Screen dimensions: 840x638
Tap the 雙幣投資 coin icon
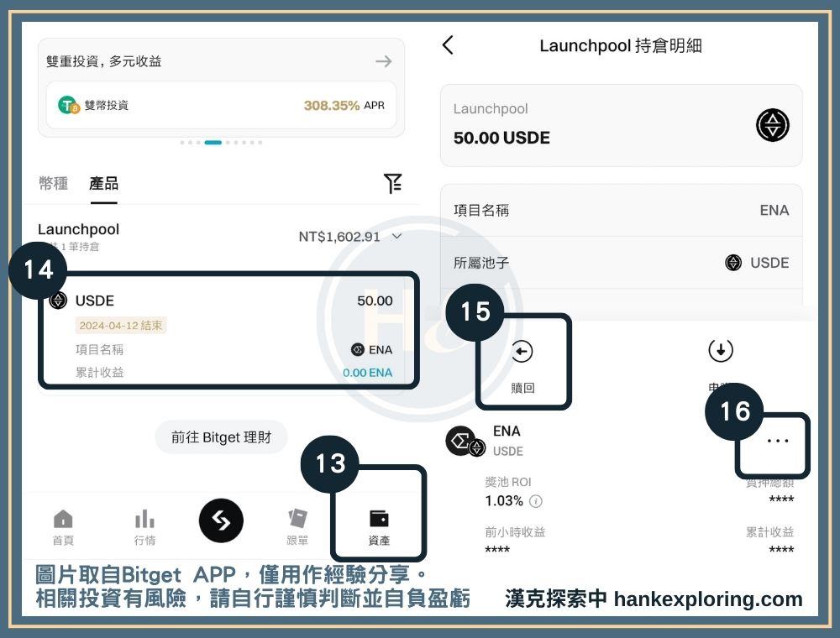69,105
